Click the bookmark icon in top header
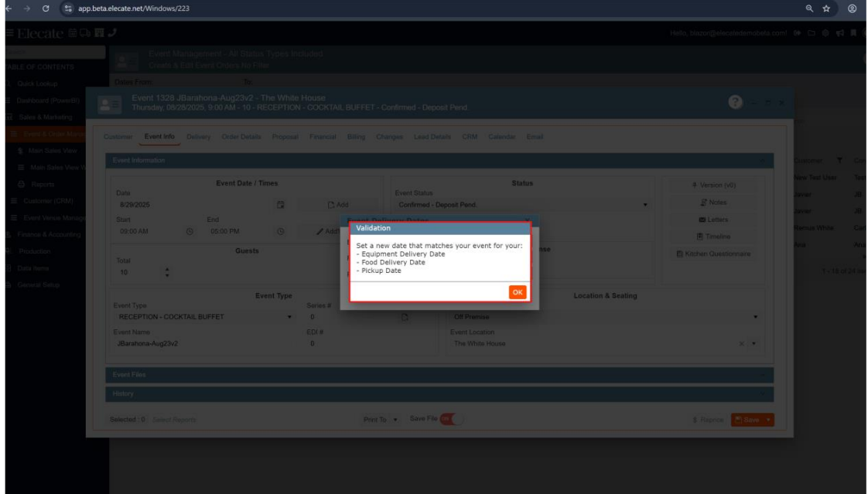 coord(853,33)
